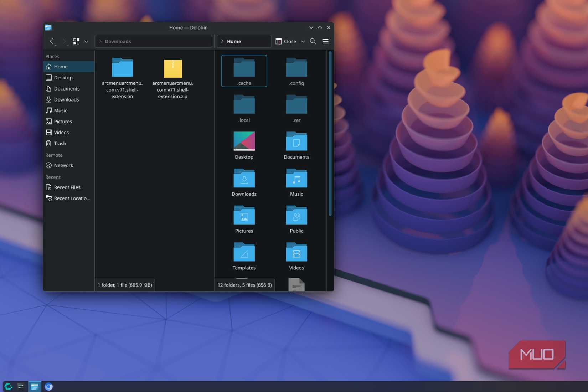Open the search icon in the toolbar

point(313,41)
